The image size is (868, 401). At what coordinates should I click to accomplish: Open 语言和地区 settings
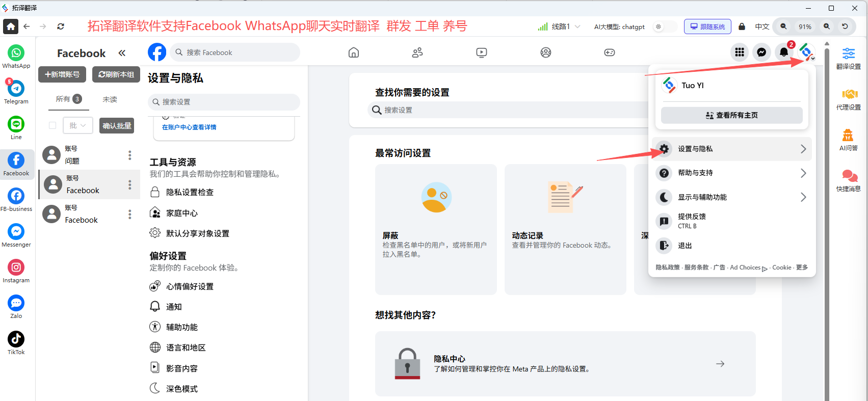coord(178,347)
